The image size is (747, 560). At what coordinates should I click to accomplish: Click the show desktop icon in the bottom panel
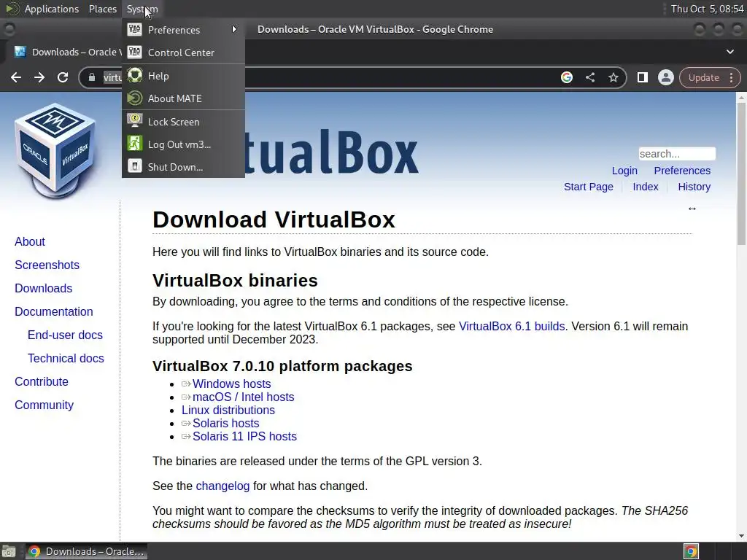click(8, 552)
